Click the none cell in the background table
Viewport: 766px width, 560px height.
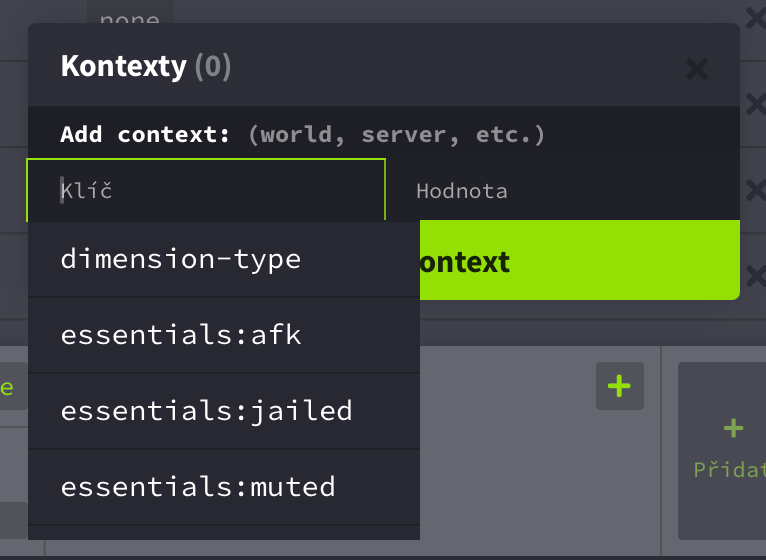tap(129, 18)
